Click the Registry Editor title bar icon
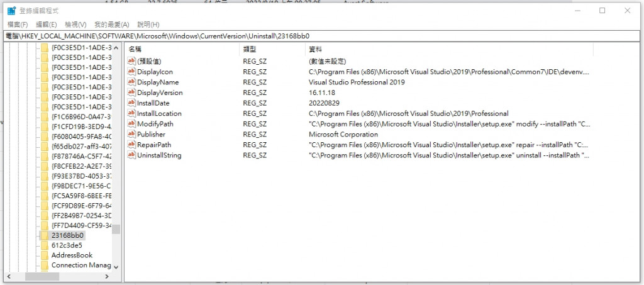The height and width of the screenshot is (285, 644). tap(11, 11)
